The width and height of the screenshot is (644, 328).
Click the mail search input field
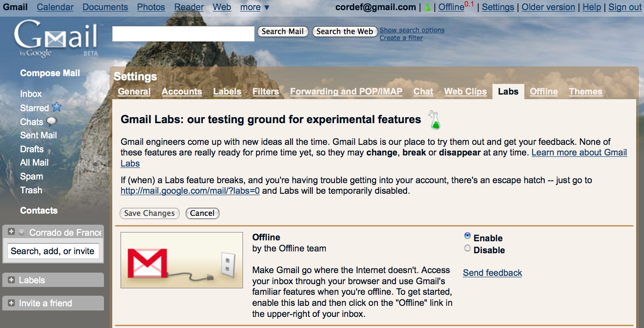tap(183, 34)
